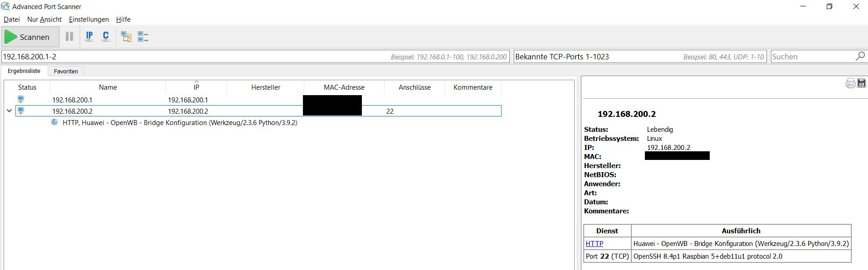Click the TCP ports input field
This screenshot has width=868, height=270.
point(640,57)
